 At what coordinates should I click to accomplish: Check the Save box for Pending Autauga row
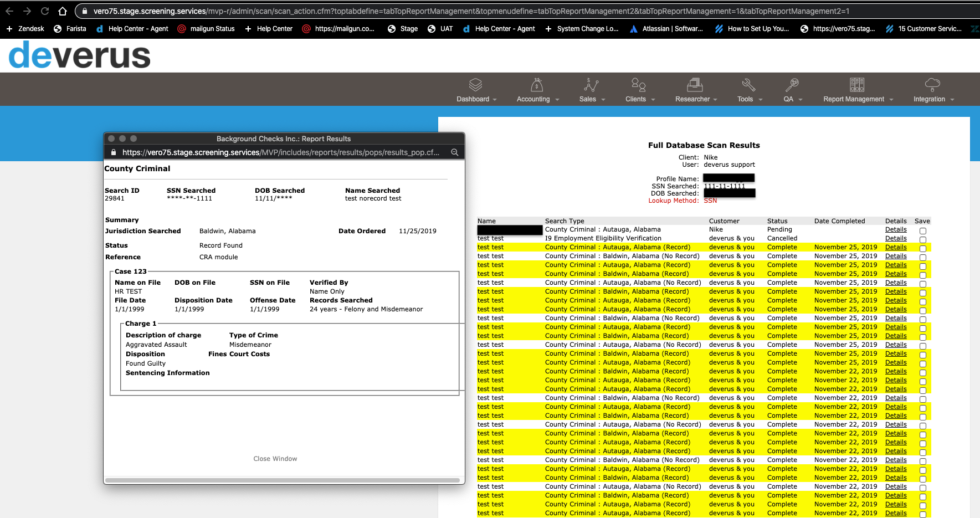(x=923, y=230)
